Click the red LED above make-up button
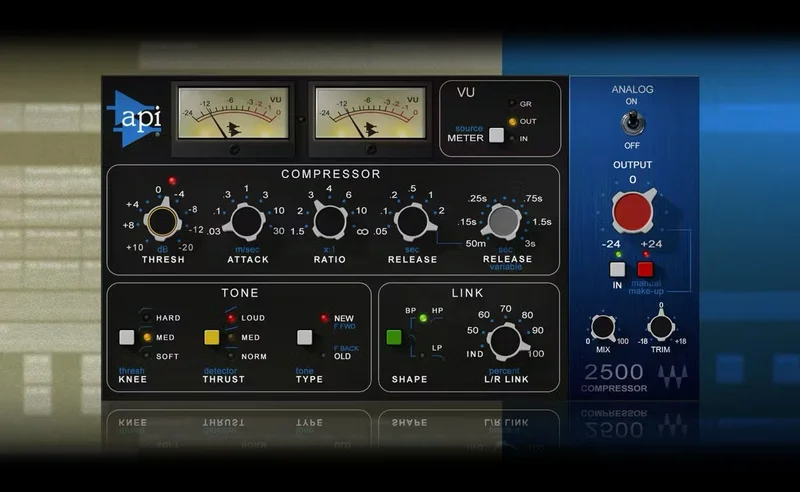Image resolution: width=800 pixels, height=492 pixels. 646,254
